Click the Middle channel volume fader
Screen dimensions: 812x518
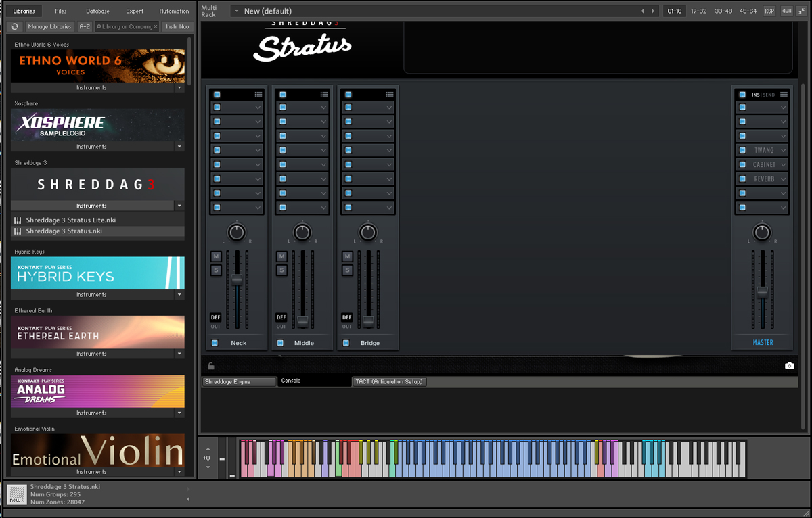pos(302,321)
